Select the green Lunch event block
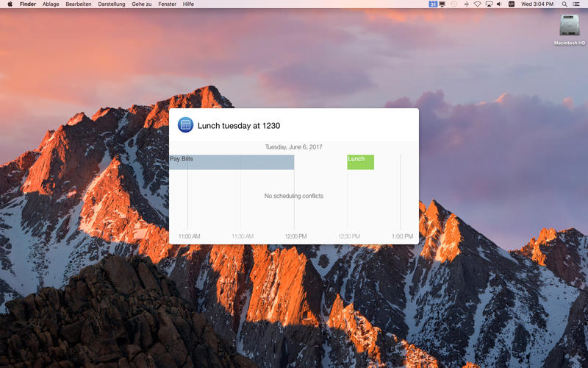This screenshot has width=588, height=368. [x=360, y=162]
